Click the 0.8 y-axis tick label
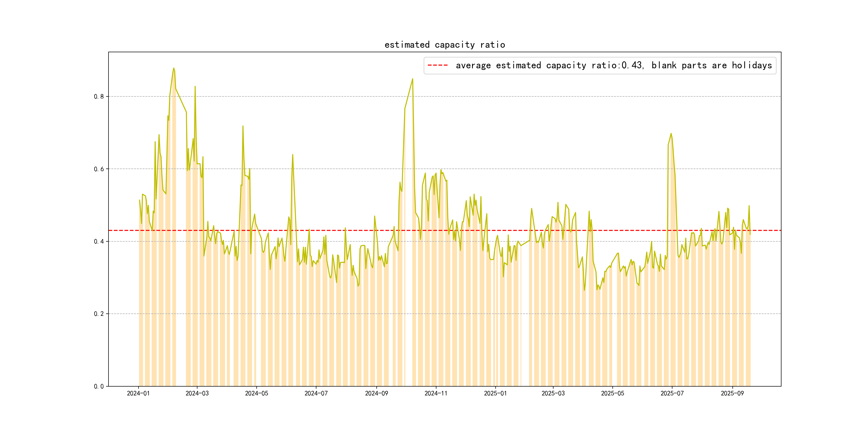Viewport: 868px width, 434px height. point(99,97)
